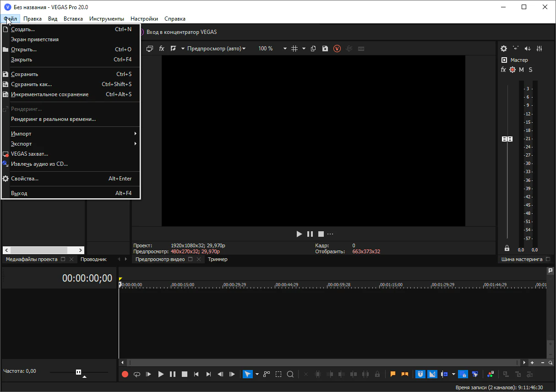This screenshot has width=556, height=392.
Task: Click Вход в концентратор VEGAS
Action: tap(181, 32)
